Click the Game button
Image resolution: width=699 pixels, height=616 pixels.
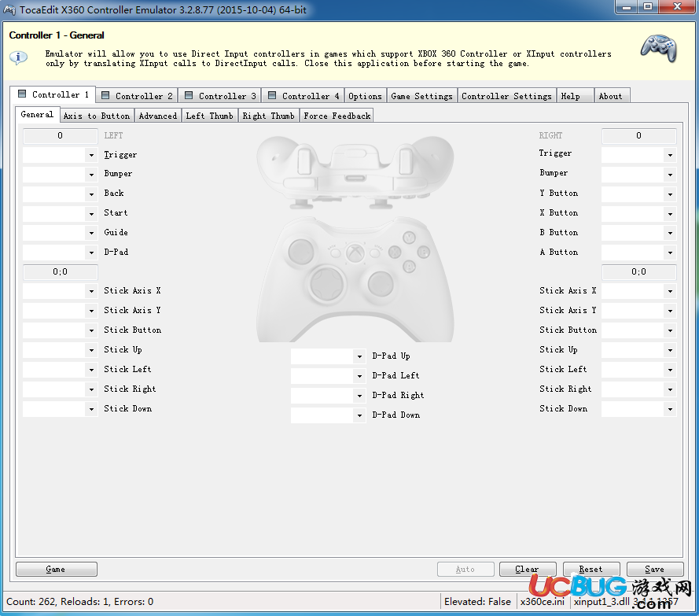(57, 569)
